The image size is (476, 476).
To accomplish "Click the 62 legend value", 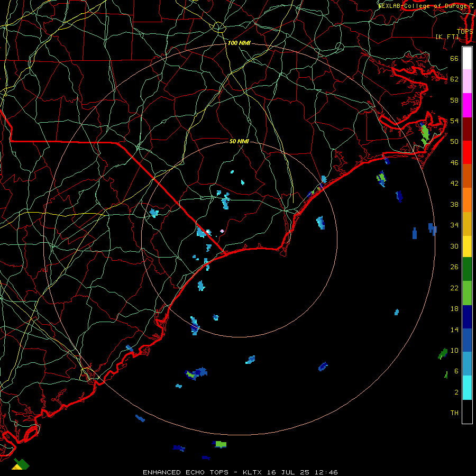I will click(x=454, y=79).
